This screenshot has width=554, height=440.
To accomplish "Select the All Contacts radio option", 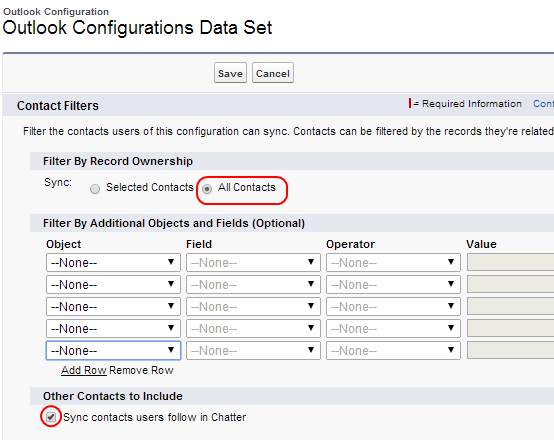I will pos(207,189).
